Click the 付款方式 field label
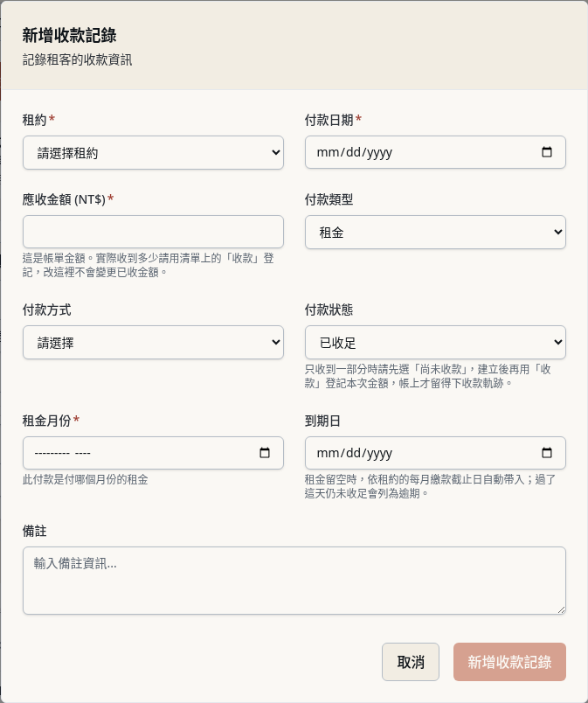 coord(47,310)
